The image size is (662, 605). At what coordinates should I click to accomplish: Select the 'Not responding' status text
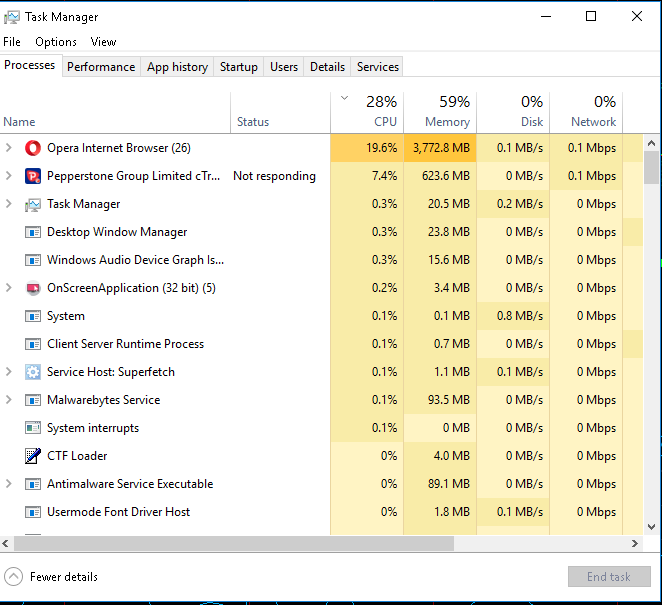(274, 176)
